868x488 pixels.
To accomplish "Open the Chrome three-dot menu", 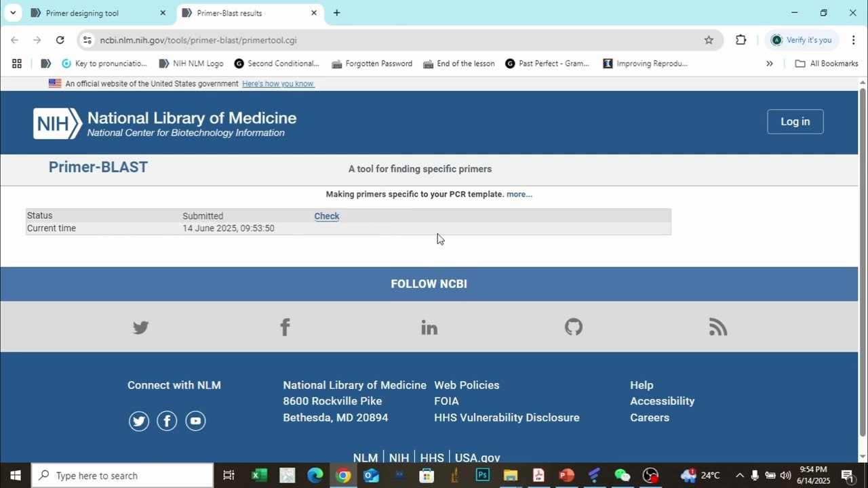I will pyautogui.click(x=853, y=40).
